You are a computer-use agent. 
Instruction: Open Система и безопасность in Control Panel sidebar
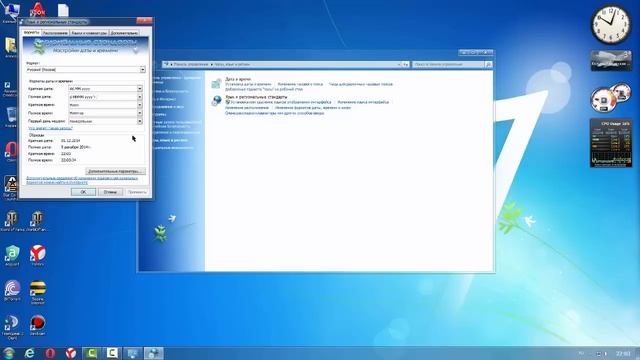(171, 91)
